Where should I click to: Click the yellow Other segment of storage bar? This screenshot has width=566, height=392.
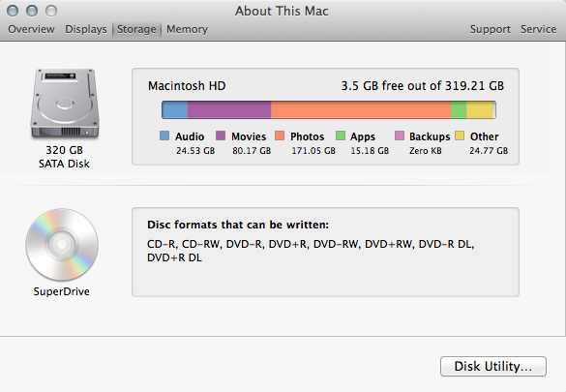point(480,109)
